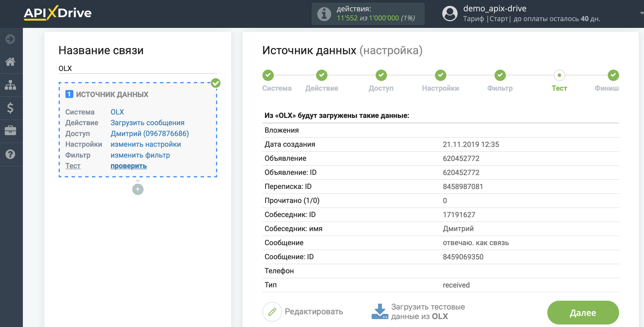Go to the Действие step
Viewport: 644px width, 327px height.
pos(322,75)
